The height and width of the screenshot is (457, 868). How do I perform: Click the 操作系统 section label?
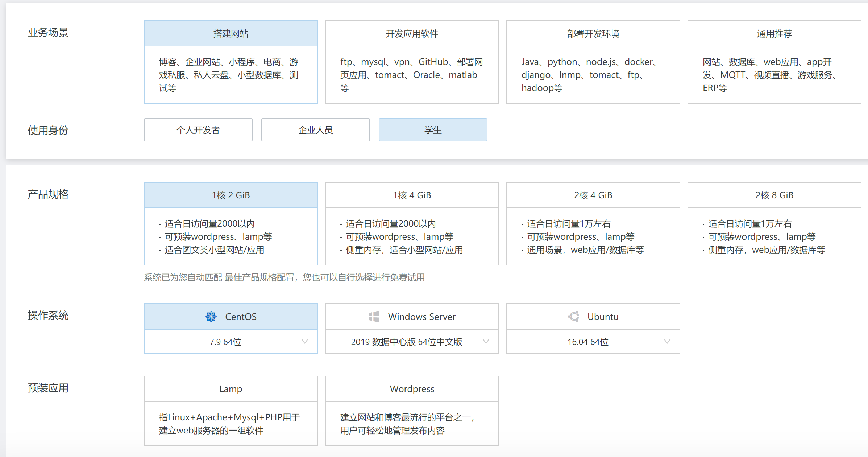tap(48, 316)
